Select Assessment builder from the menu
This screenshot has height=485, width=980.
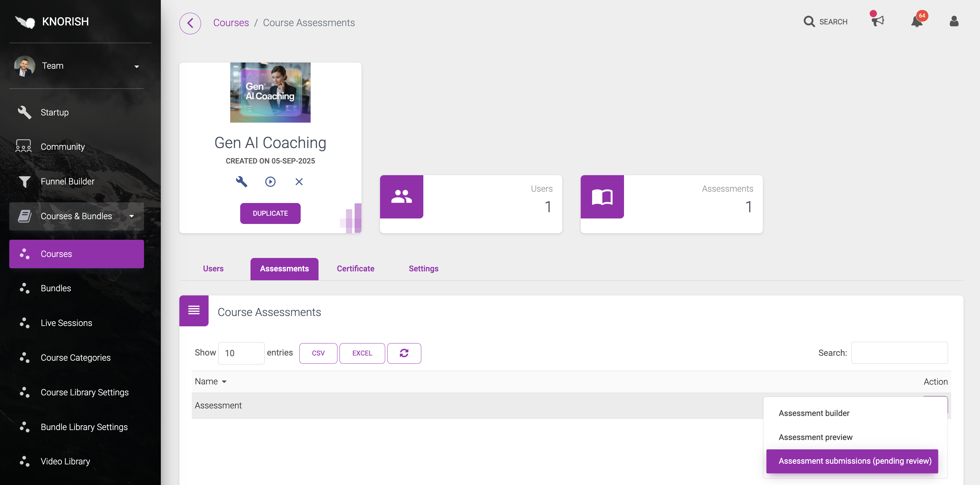click(x=813, y=413)
